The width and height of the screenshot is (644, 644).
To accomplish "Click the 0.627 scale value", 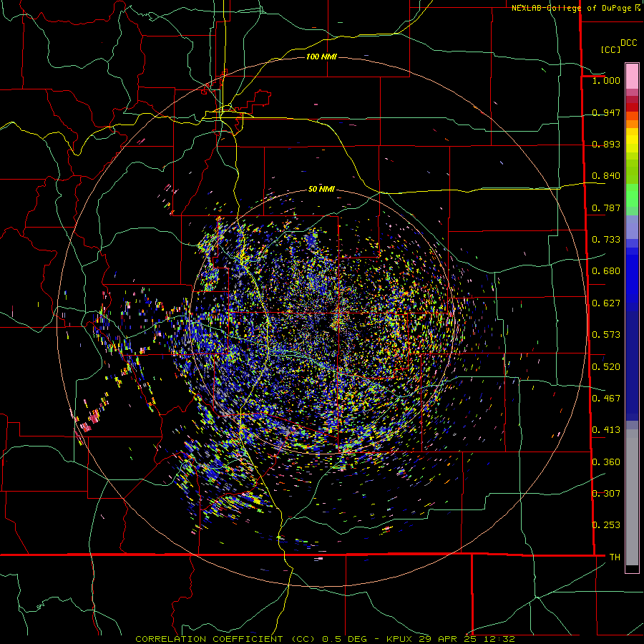I will pyautogui.click(x=606, y=303).
